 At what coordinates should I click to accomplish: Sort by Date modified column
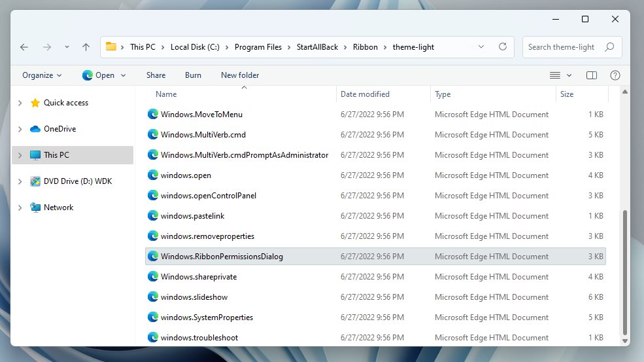pyautogui.click(x=365, y=94)
